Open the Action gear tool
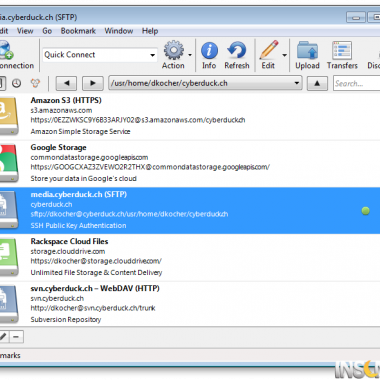The width and height of the screenshot is (380, 380). [x=173, y=50]
